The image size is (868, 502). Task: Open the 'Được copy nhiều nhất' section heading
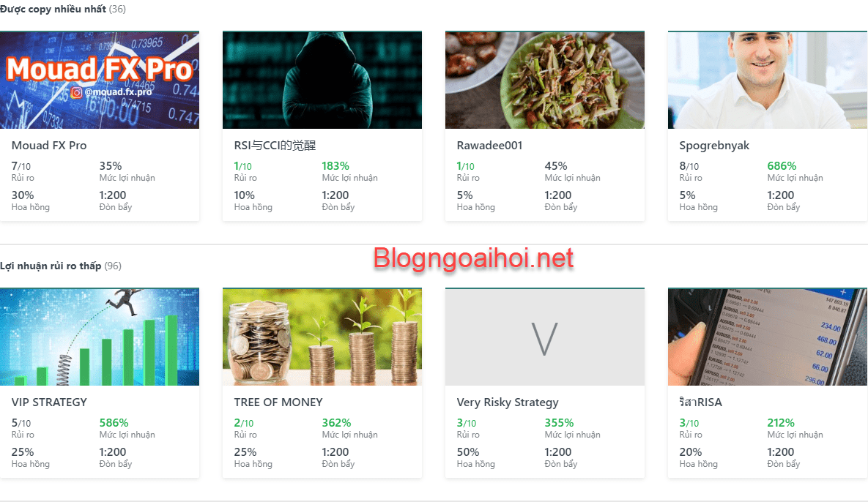(53, 9)
